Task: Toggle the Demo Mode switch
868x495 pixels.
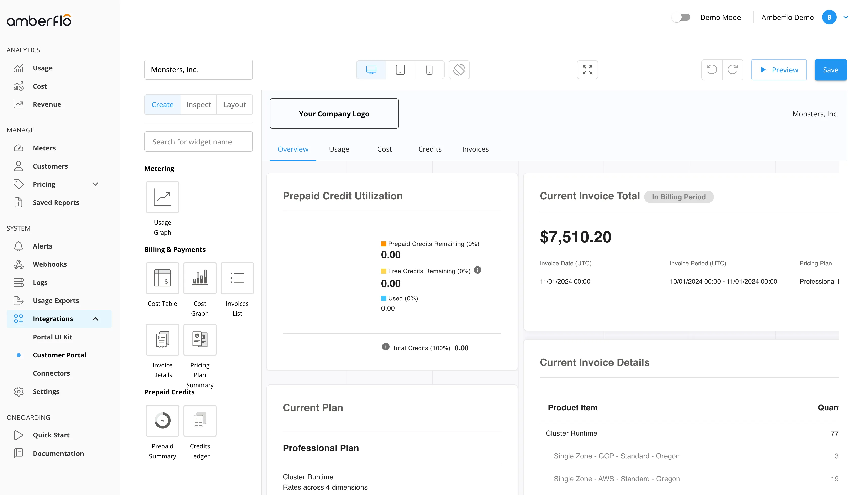Action: tap(681, 17)
